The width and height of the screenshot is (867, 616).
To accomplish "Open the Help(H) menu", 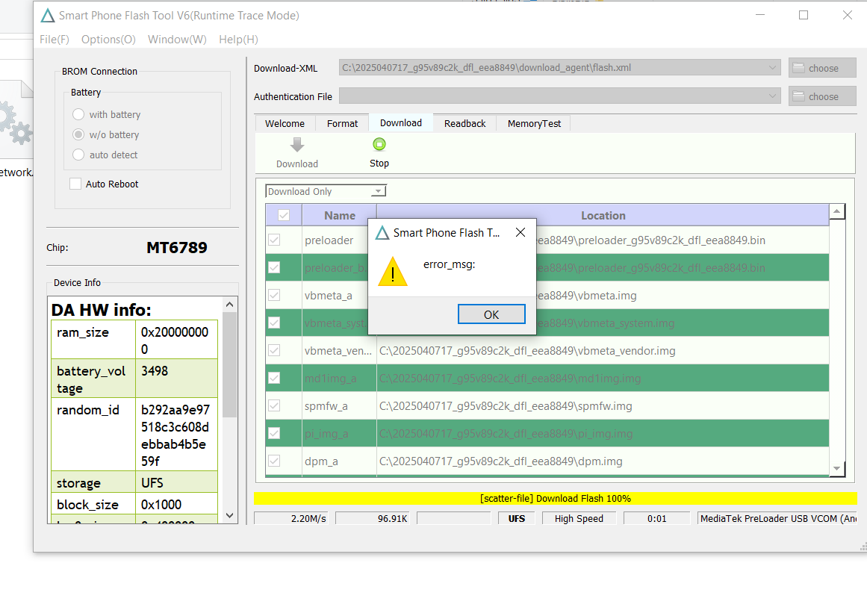I will [x=238, y=40].
